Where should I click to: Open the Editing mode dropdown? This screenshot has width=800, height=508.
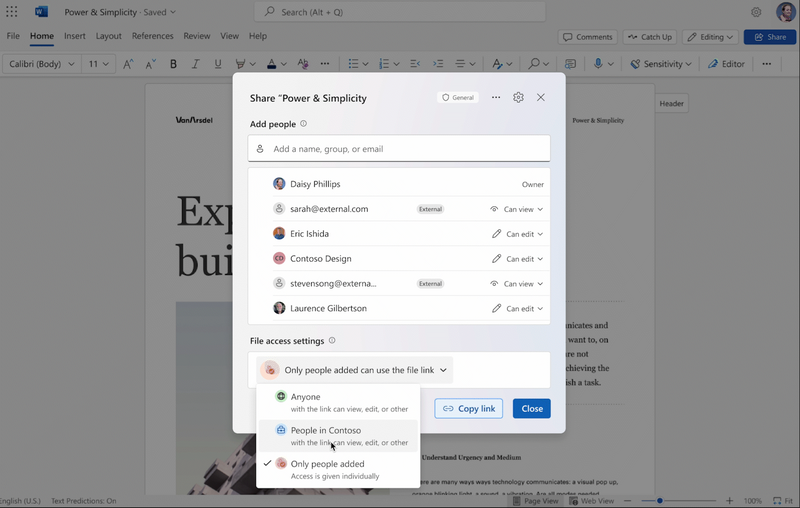(x=710, y=37)
